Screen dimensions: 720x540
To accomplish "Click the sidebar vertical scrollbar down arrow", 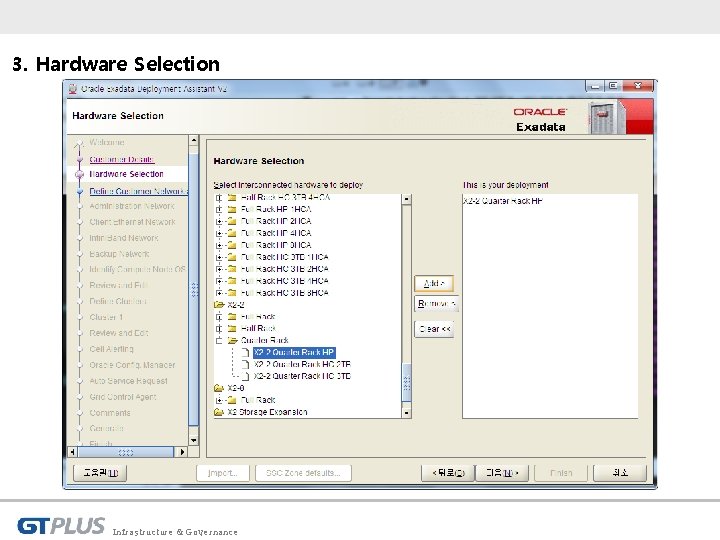I will click(x=194, y=440).
